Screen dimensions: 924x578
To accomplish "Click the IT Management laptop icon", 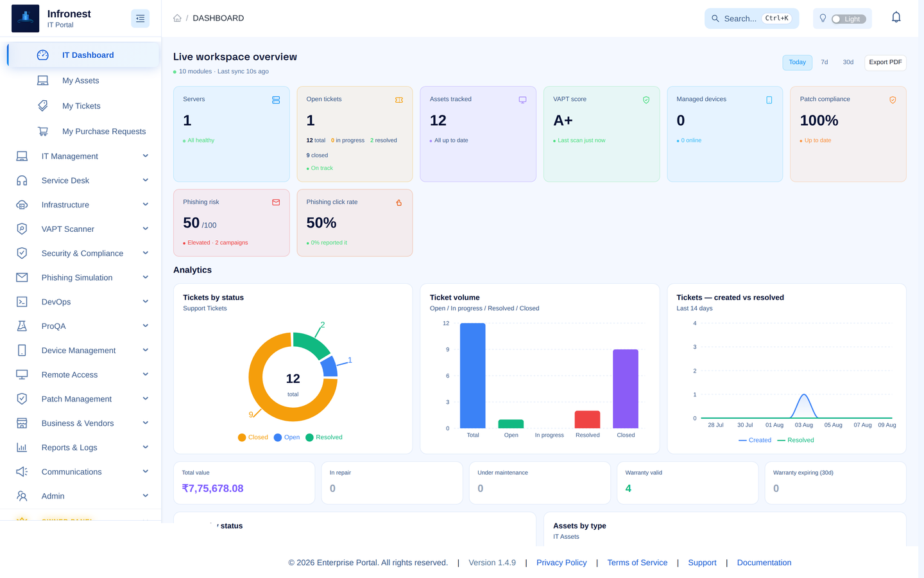I will 22,156.
